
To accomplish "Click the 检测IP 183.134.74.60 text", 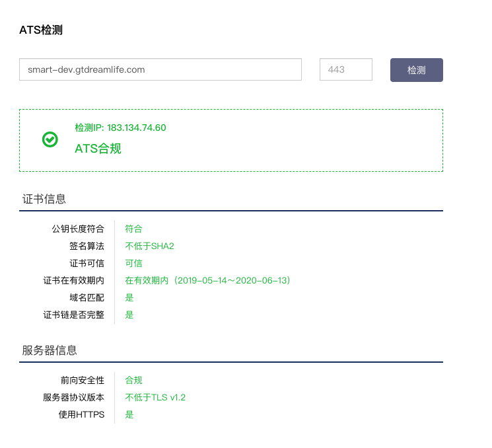I will point(120,128).
